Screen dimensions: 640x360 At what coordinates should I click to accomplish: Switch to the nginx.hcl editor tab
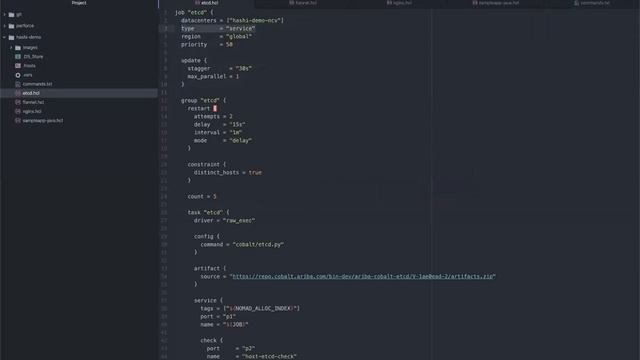click(x=400, y=3)
